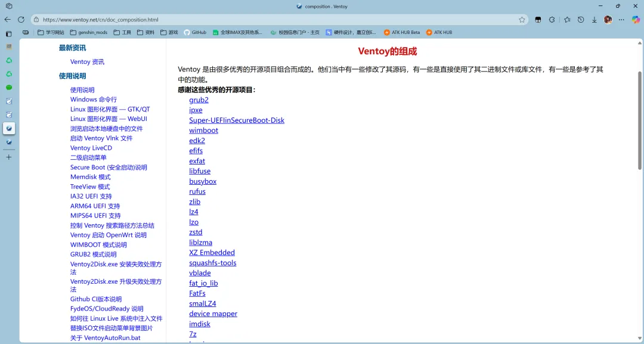644x344 pixels.
Task: Reload the current page
Action: [x=21, y=19]
